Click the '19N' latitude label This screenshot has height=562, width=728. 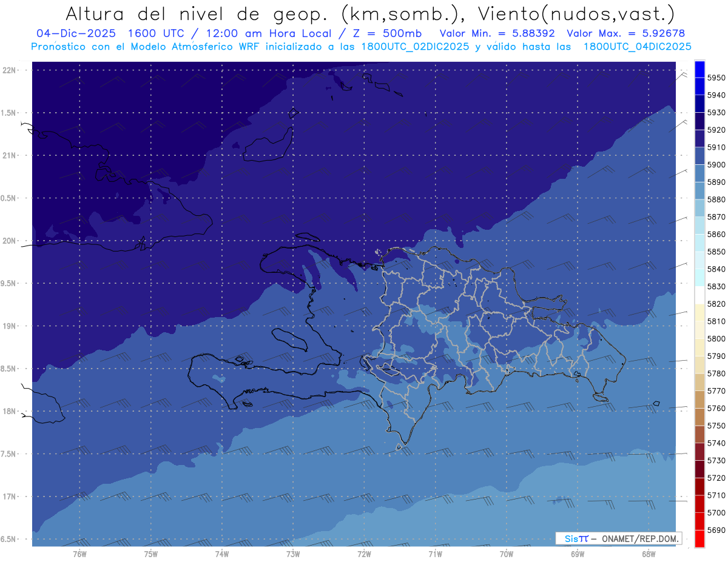click(x=10, y=326)
